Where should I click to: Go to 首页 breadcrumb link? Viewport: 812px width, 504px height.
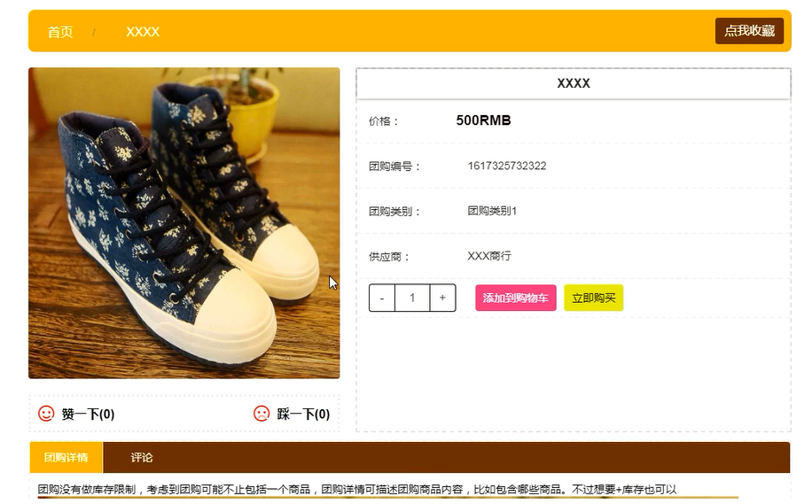coord(60,32)
